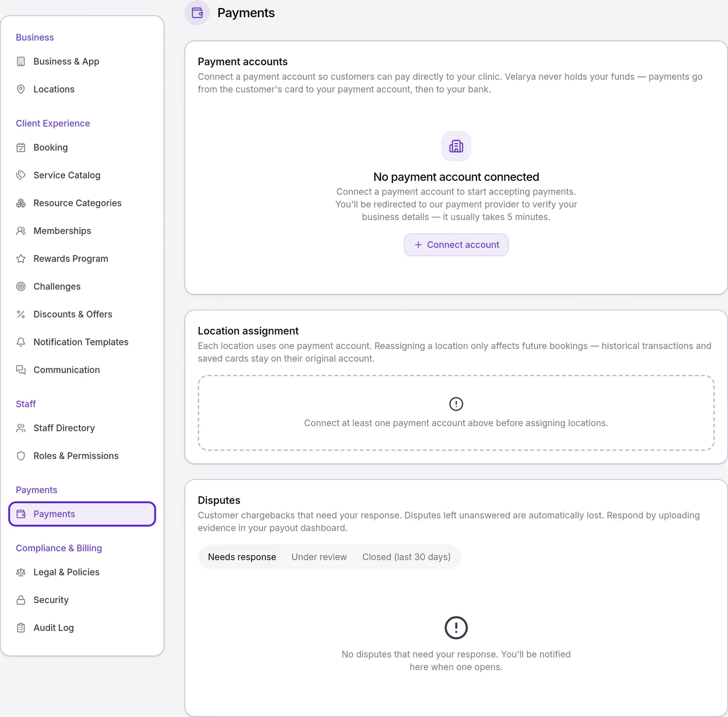Go to Discounts & Offers

pos(82,315)
